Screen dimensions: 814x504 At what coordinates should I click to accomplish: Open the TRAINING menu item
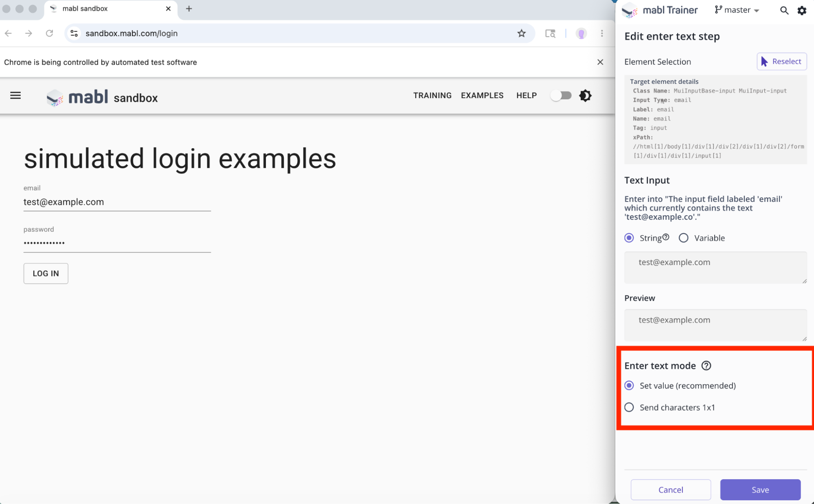pyautogui.click(x=432, y=95)
